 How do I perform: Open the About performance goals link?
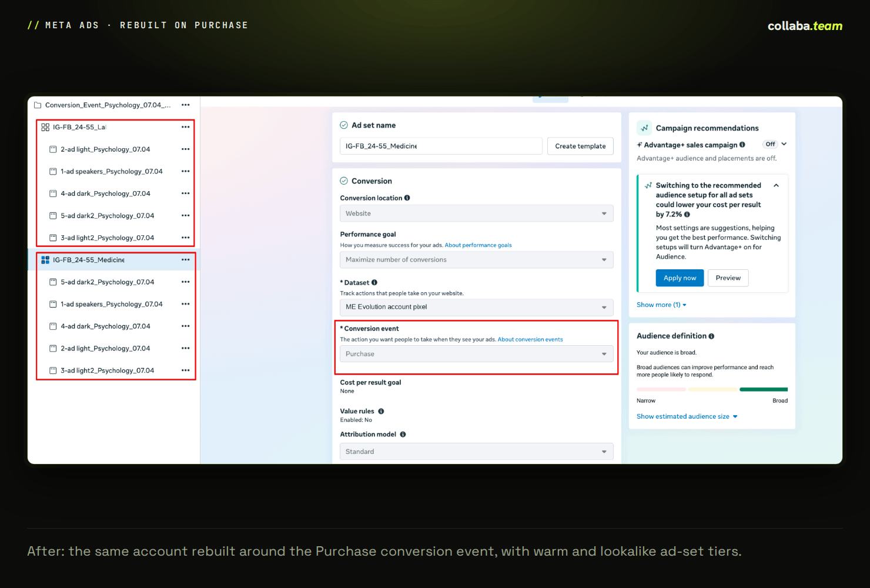pos(478,245)
